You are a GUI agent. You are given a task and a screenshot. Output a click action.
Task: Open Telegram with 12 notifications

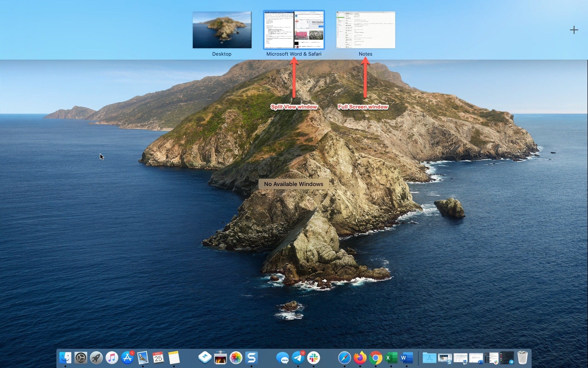coord(298,358)
